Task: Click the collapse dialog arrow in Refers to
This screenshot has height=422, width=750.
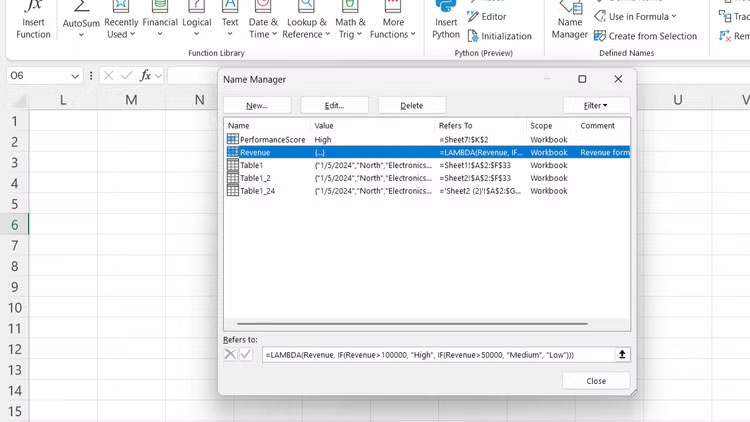Action: coord(622,355)
